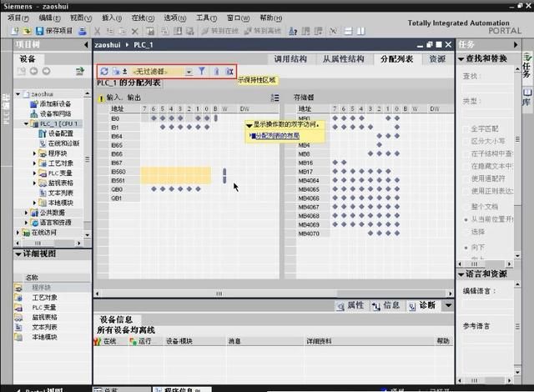Open the 无过滤器 filter dropdown

tap(189, 72)
